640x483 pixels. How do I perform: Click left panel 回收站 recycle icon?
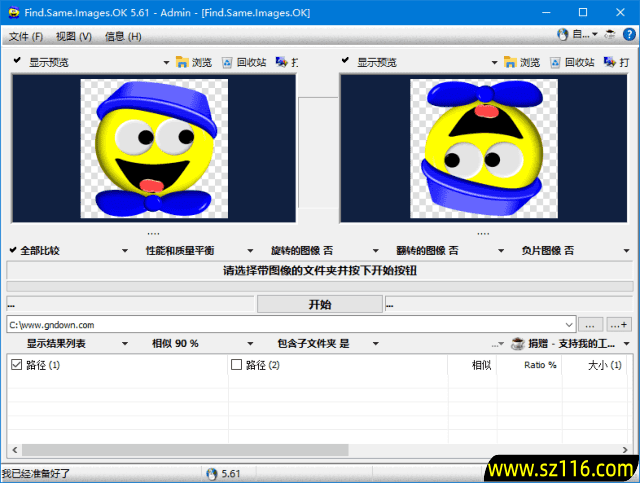(227, 62)
